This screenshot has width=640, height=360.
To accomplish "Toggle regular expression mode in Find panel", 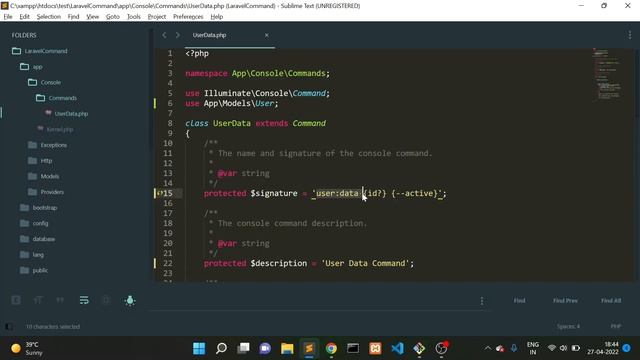I will pyautogui.click(x=16, y=300).
